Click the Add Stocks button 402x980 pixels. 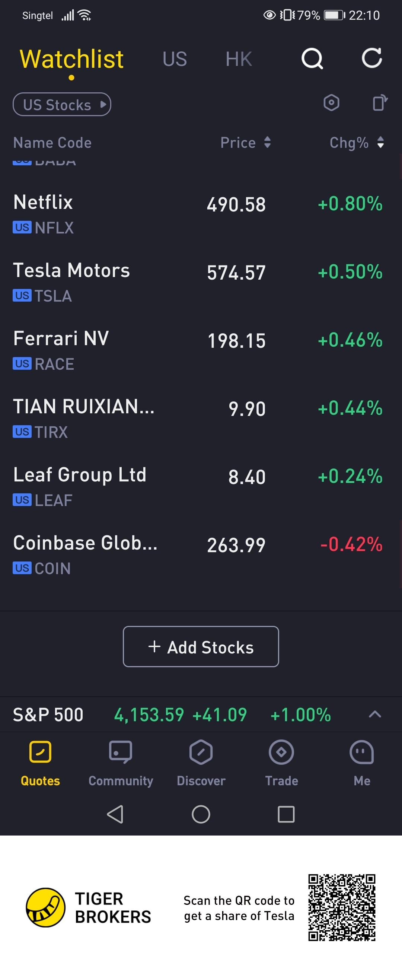pyautogui.click(x=201, y=646)
